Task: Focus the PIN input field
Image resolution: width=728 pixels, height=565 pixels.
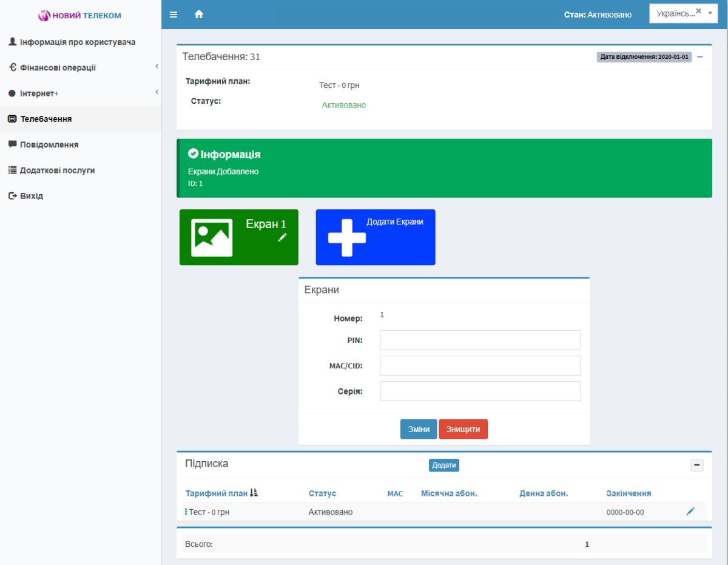Action: click(480, 340)
